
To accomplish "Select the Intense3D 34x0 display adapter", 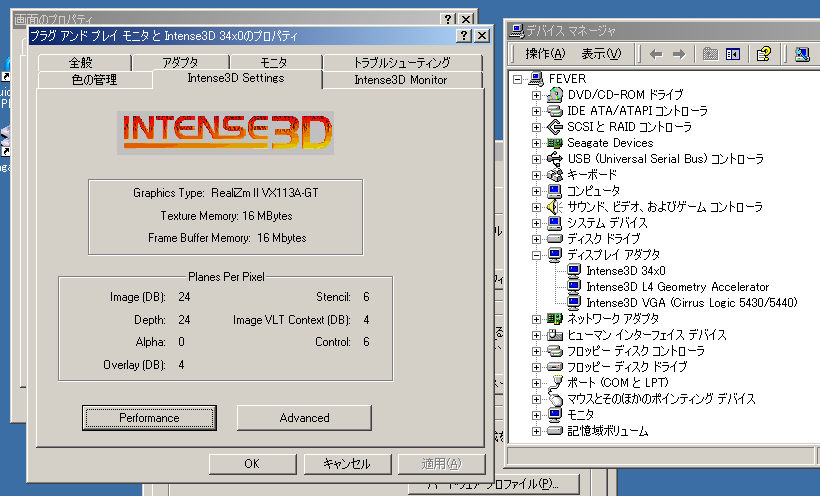I will [626, 271].
